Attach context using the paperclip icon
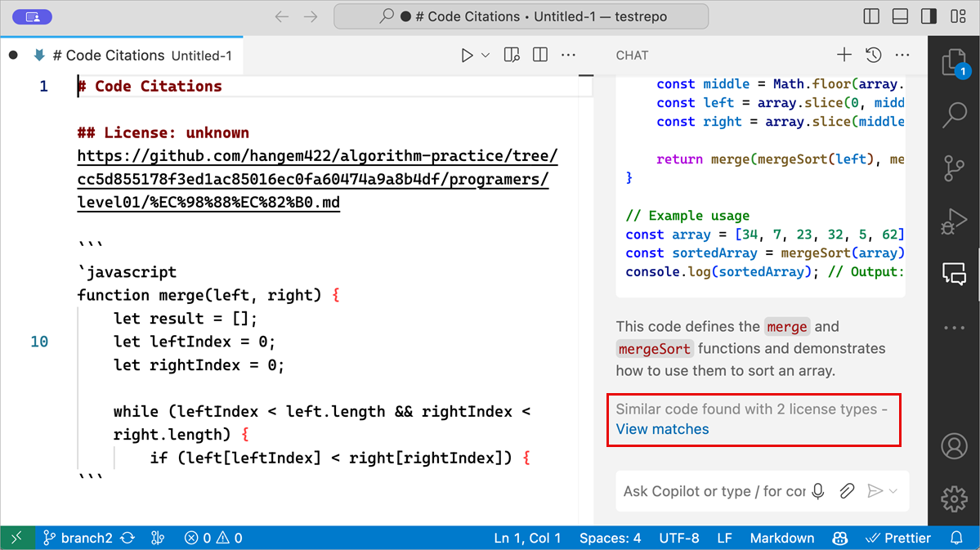The image size is (980, 550). [847, 491]
